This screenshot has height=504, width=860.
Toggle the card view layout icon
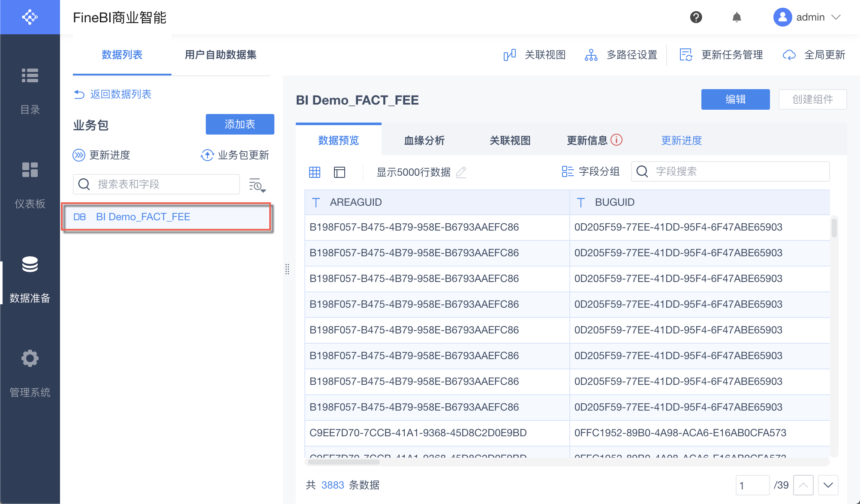tap(339, 172)
